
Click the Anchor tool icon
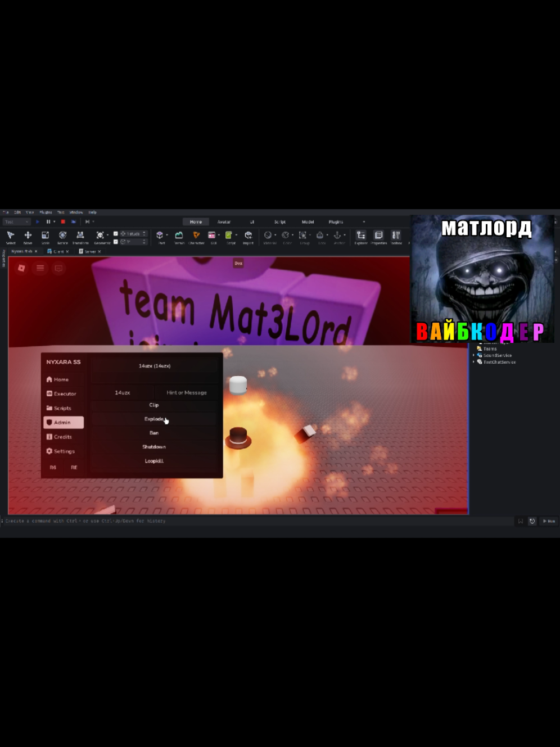tap(338, 237)
